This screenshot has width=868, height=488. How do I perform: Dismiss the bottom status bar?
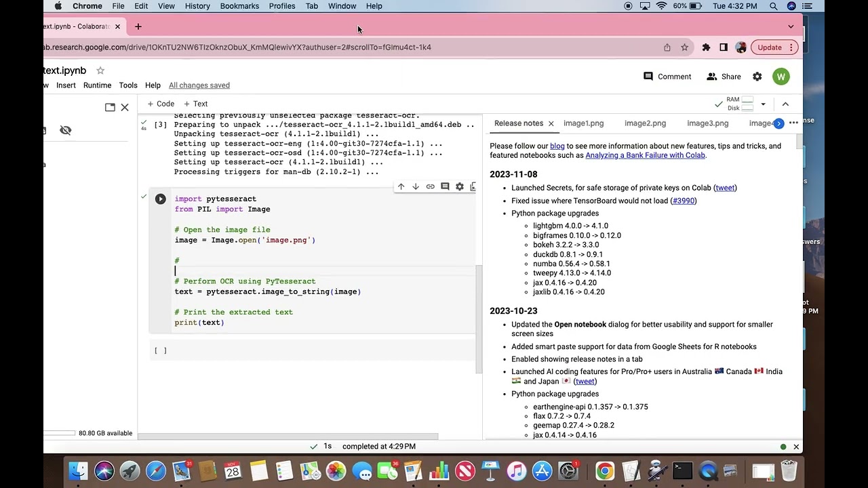coord(796,447)
